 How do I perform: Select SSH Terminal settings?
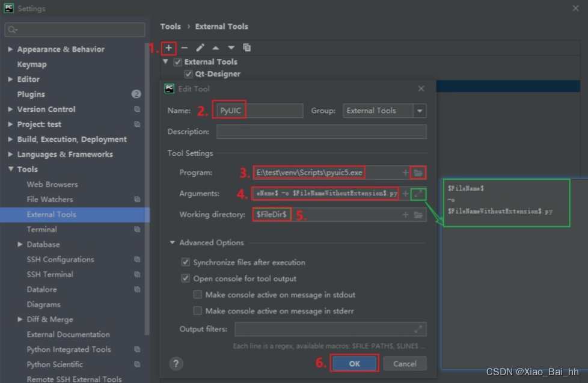[x=50, y=274]
